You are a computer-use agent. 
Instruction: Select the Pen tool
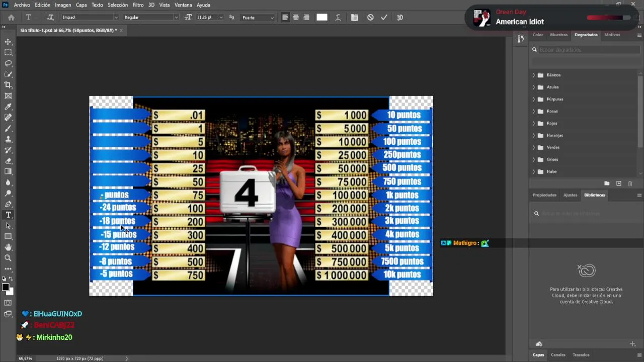coord(8,204)
